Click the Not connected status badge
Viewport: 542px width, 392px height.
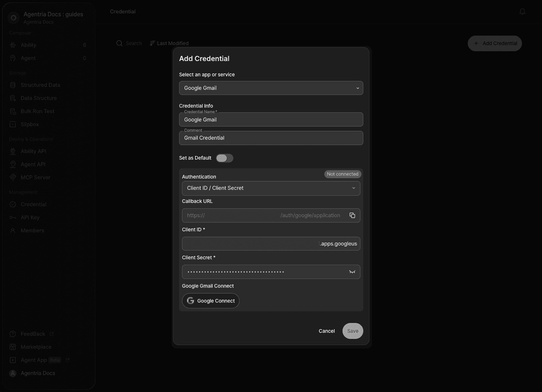(x=343, y=174)
